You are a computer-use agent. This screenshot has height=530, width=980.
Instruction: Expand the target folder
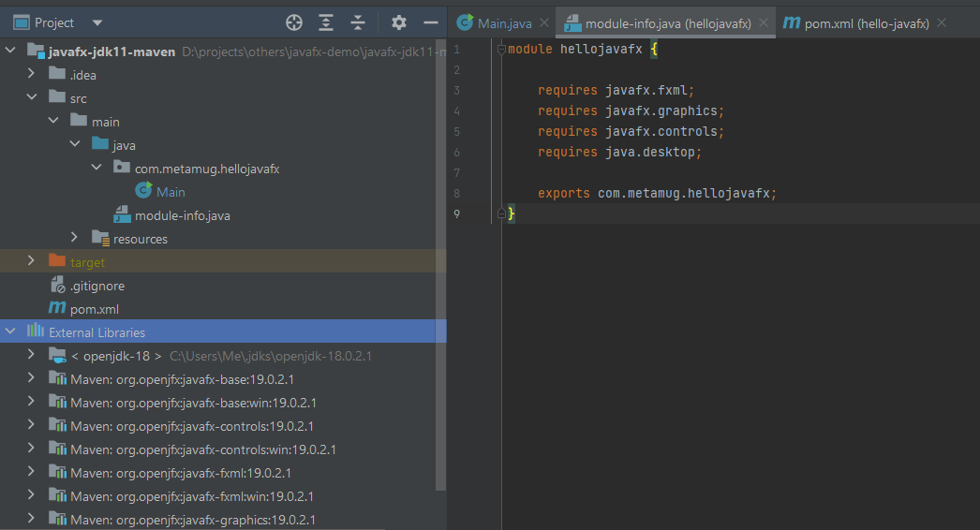31,260
